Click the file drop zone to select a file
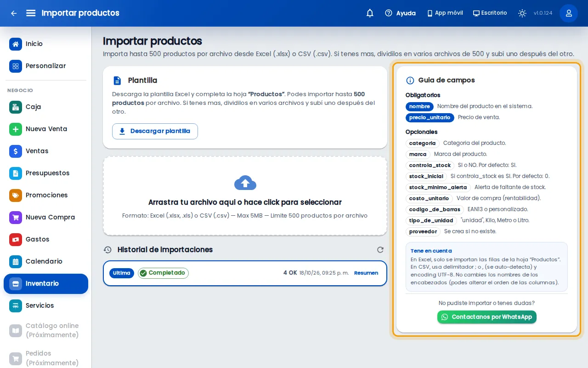This screenshot has width=588, height=368. coord(245,196)
